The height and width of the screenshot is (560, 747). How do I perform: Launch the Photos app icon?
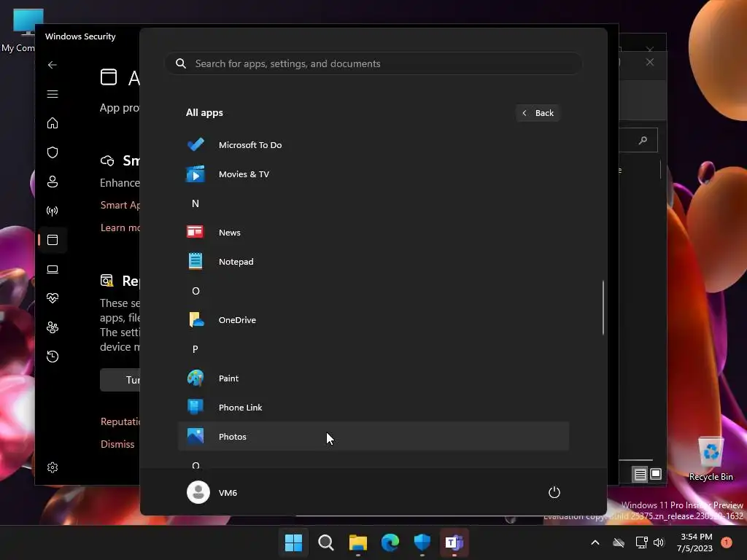point(196,436)
